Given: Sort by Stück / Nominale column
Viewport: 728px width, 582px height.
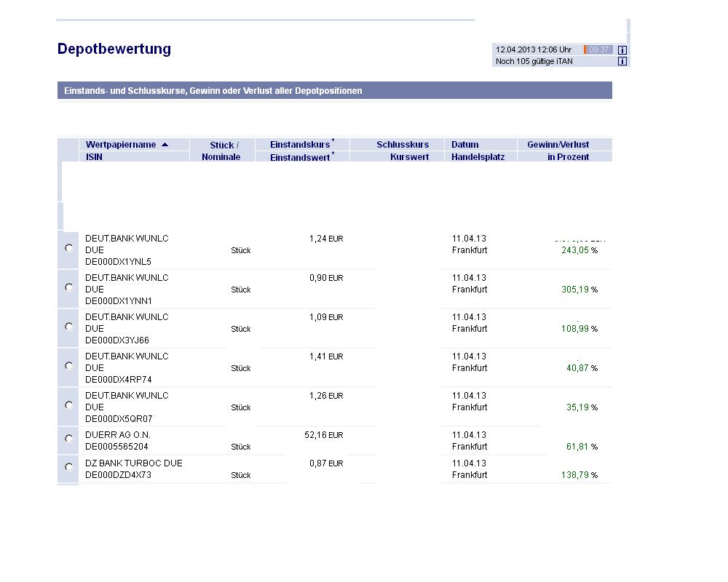Looking at the screenshot, I should [222, 151].
